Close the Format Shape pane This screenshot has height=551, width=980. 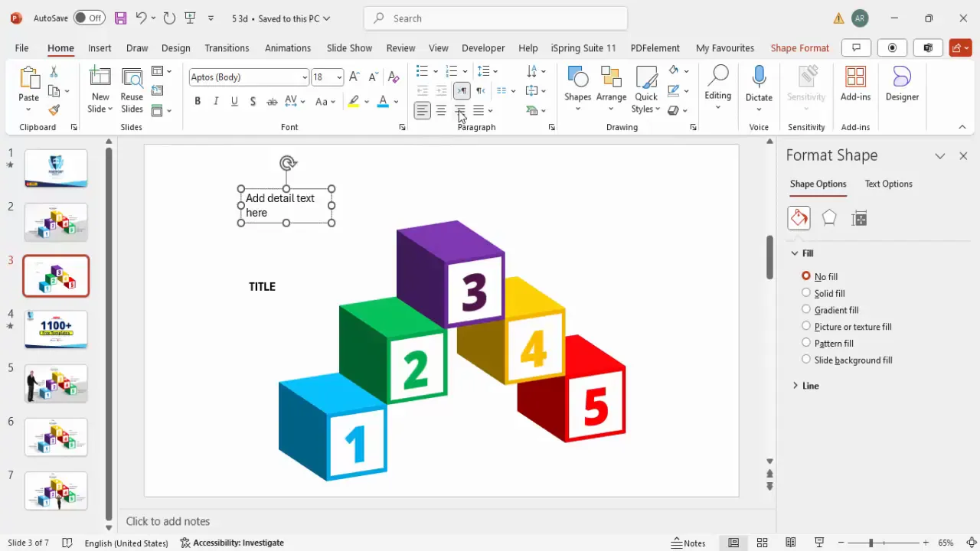pos(963,155)
